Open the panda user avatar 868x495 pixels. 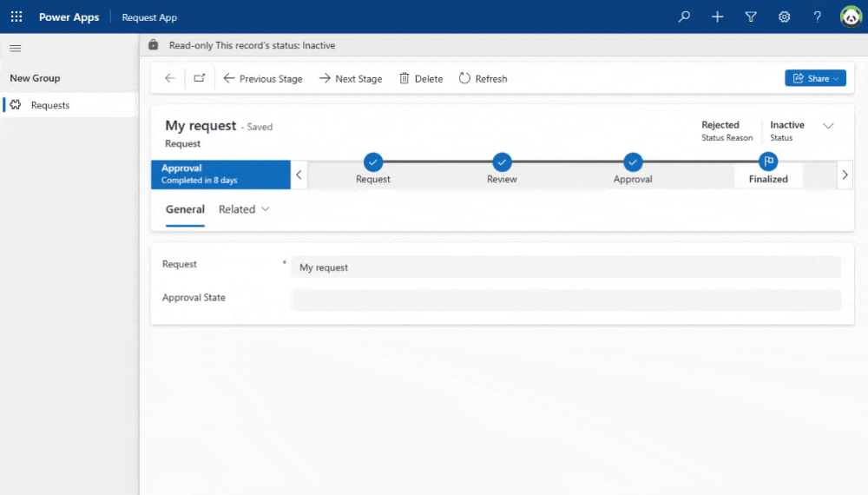[851, 16]
